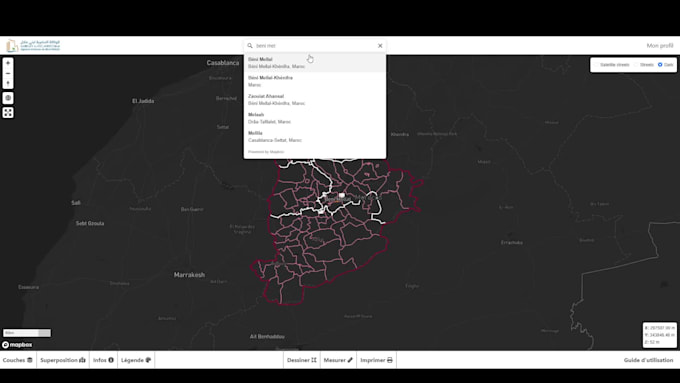Zoom out of the map
This screenshot has width=680, height=383.
[x=8, y=73]
